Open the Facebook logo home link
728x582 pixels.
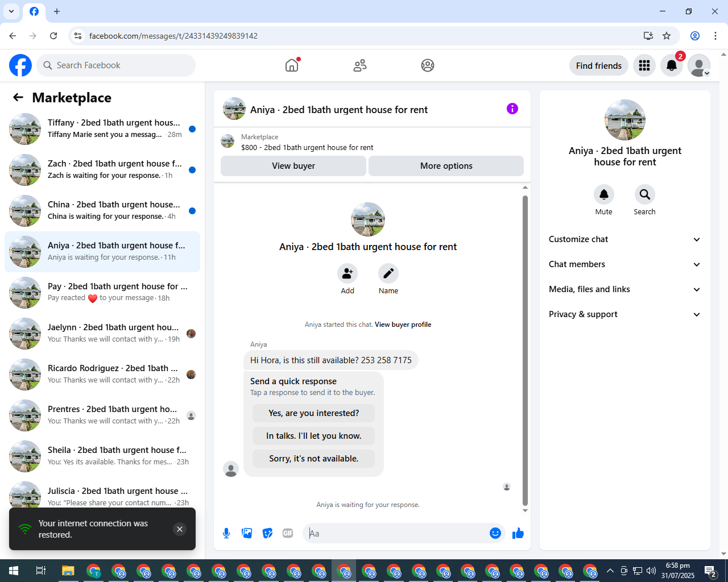tap(20, 65)
